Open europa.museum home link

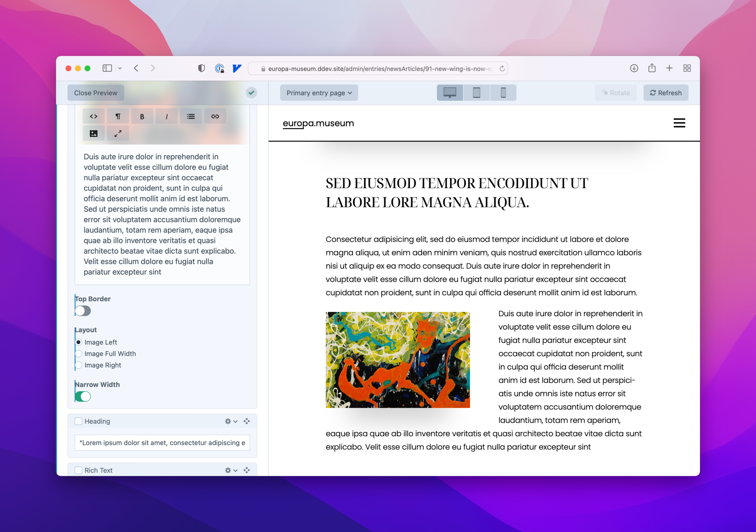coord(318,123)
